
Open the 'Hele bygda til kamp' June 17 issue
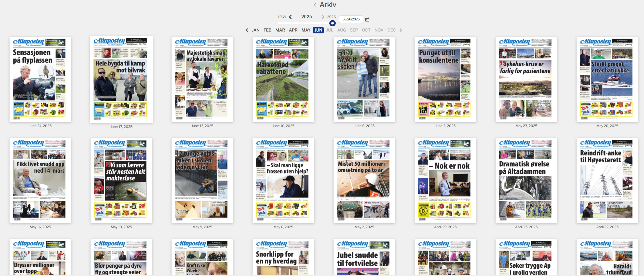tap(121, 79)
